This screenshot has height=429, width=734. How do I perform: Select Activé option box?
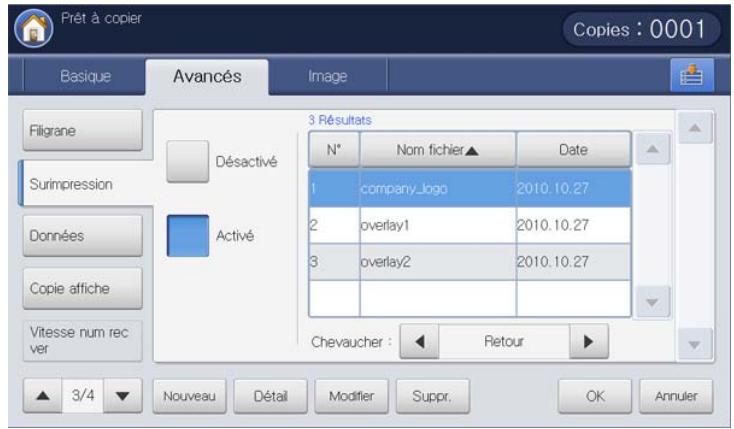click(188, 236)
